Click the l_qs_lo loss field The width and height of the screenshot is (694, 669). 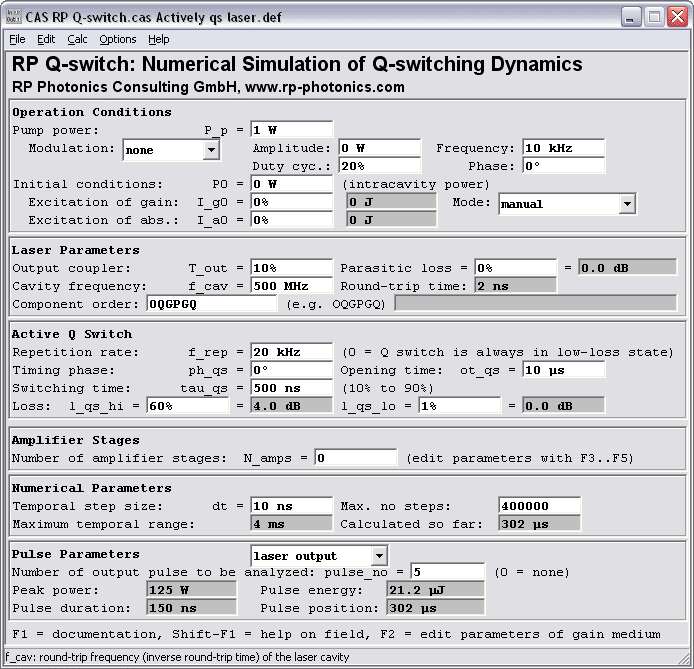click(460, 406)
